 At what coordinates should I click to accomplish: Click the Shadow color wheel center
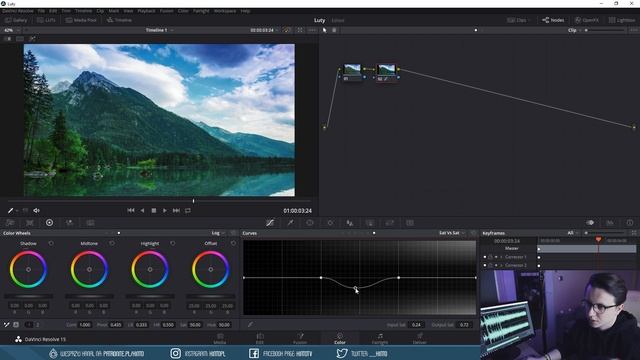click(29, 269)
